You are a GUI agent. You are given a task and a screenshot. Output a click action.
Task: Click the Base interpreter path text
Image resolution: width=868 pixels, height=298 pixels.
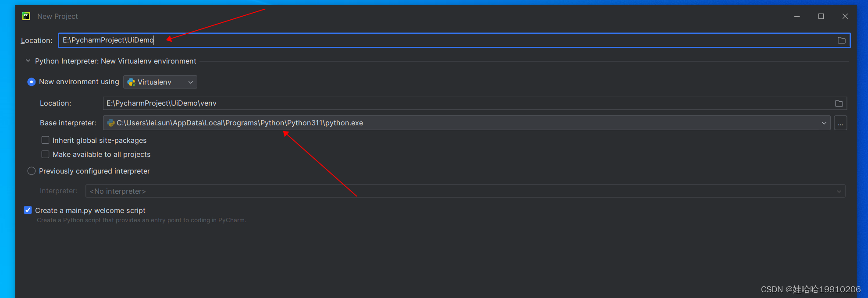240,123
